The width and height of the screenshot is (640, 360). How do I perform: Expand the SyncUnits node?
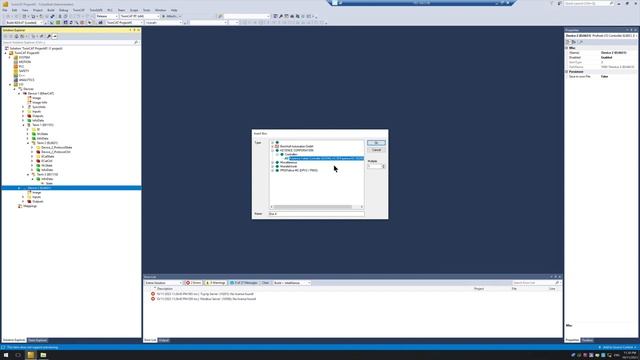tap(24, 107)
